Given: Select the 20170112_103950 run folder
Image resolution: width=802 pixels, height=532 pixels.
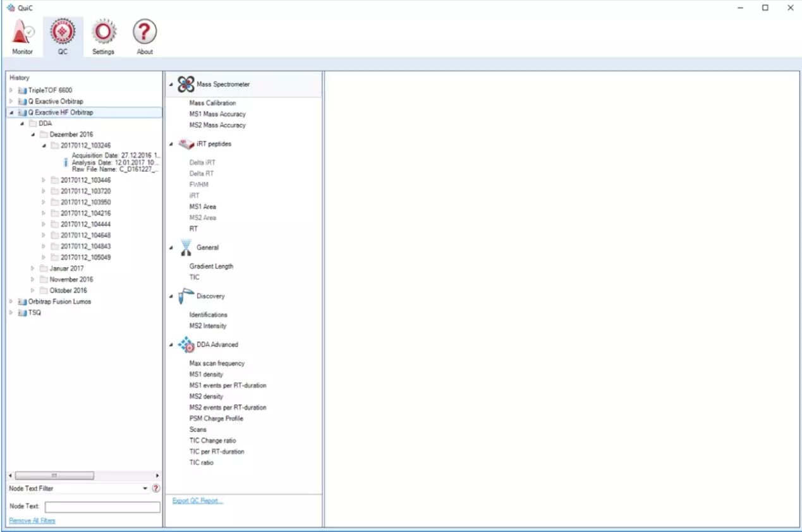Looking at the screenshot, I should [x=85, y=202].
